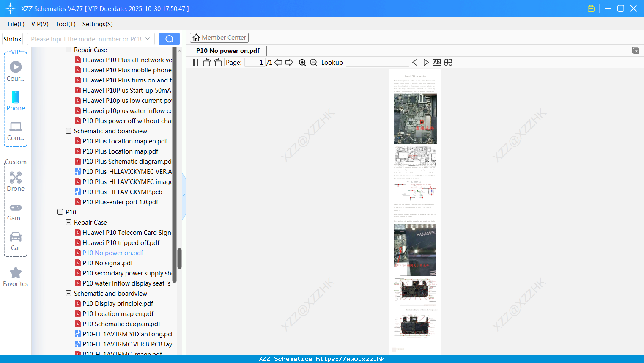
Task: Collapse P10 Plus Schematic and boardview folder
Action: [x=69, y=131]
